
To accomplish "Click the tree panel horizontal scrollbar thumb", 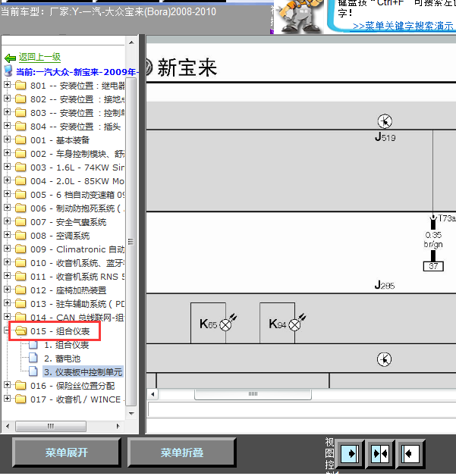I will [51, 426].
